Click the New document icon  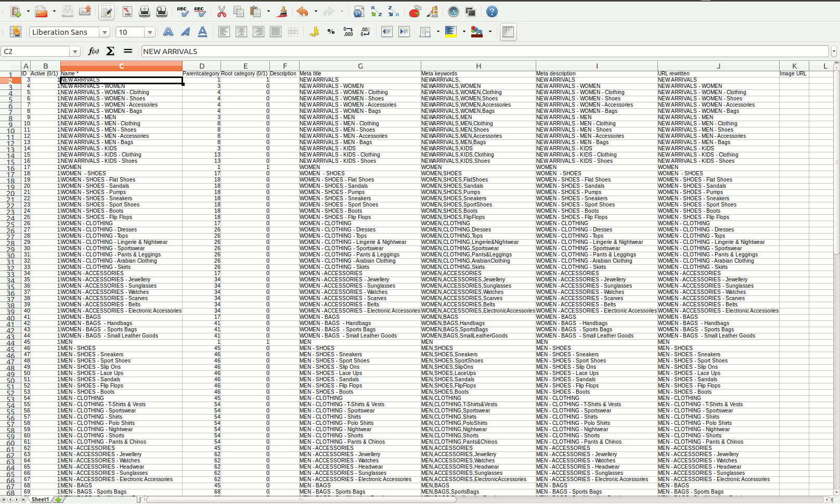click(16, 11)
